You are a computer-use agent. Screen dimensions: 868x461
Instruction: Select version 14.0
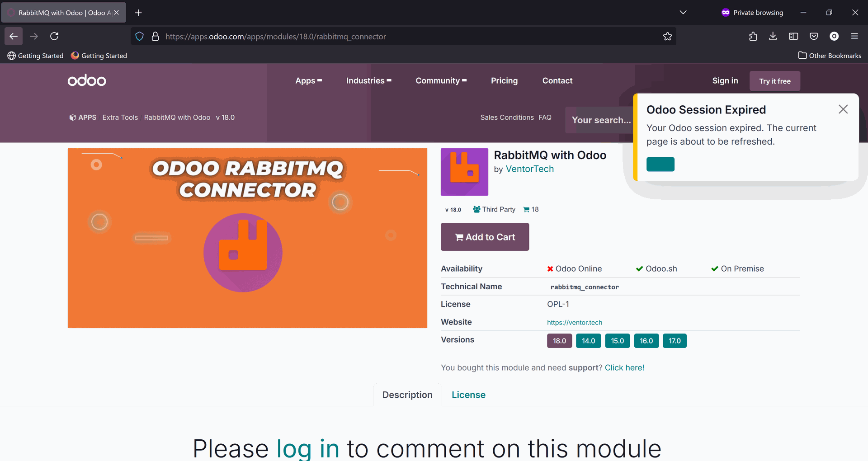pyautogui.click(x=588, y=341)
